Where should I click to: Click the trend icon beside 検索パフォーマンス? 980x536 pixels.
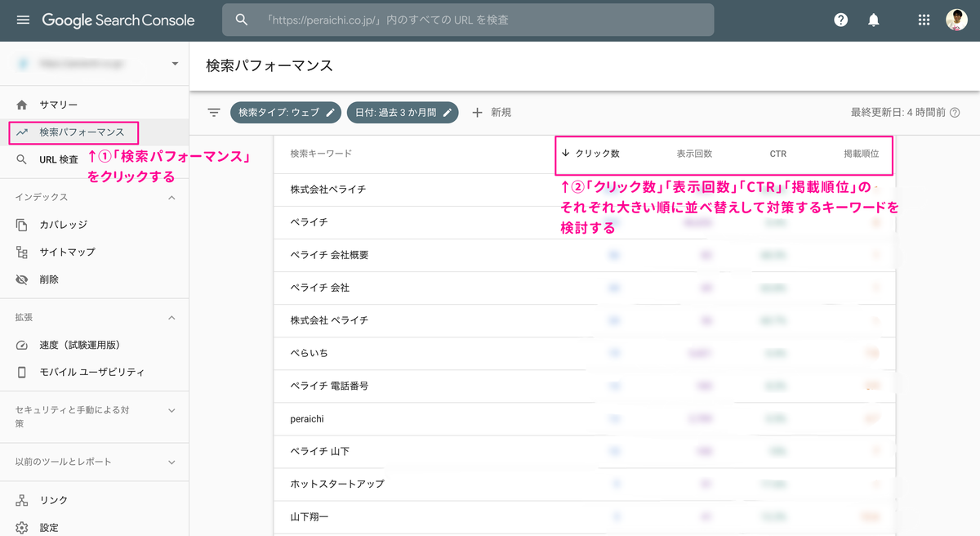[x=22, y=132]
